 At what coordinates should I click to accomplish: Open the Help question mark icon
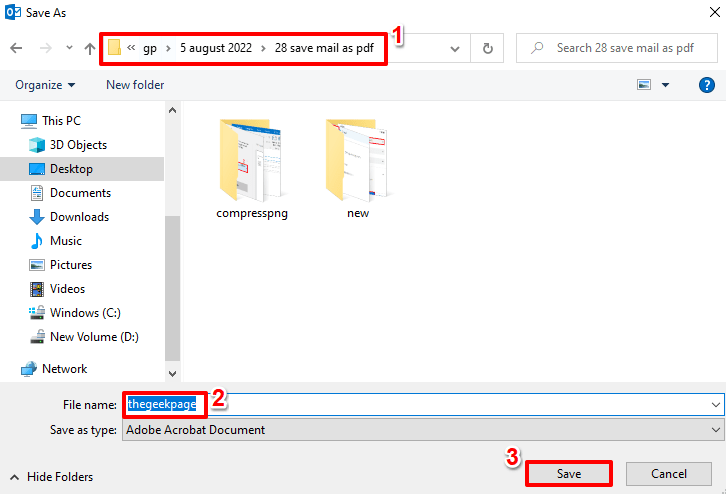pyautogui.click(x=706, y=85)
